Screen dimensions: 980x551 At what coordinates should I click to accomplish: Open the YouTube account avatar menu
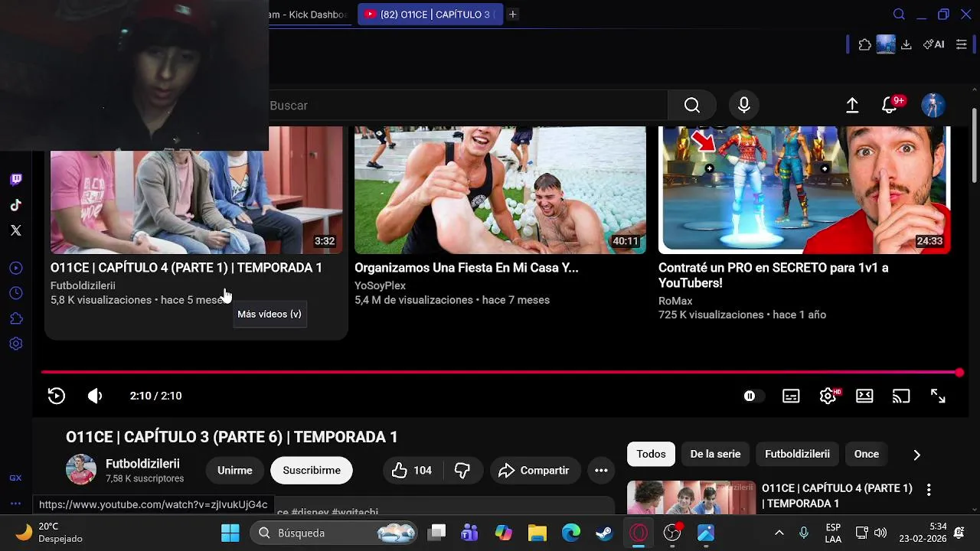(x=933, y=106)
